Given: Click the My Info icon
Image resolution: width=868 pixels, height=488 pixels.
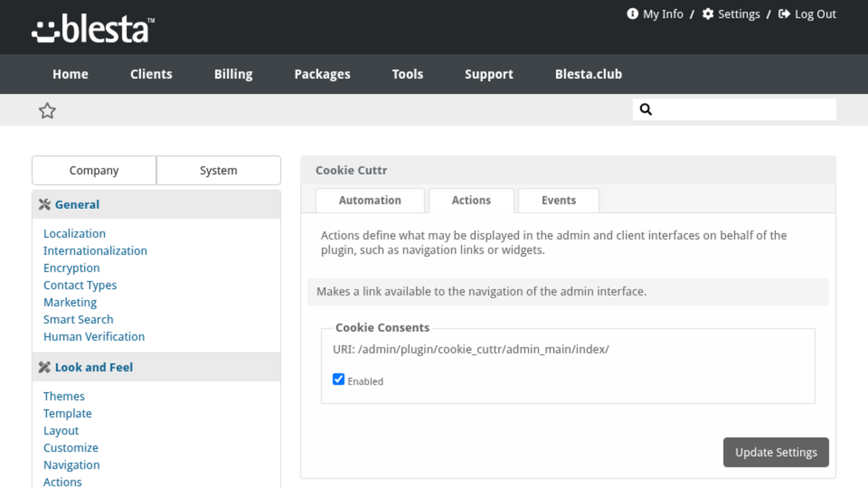Looking at the screenshot, I should pyautogui.click(x=632, y=14).
